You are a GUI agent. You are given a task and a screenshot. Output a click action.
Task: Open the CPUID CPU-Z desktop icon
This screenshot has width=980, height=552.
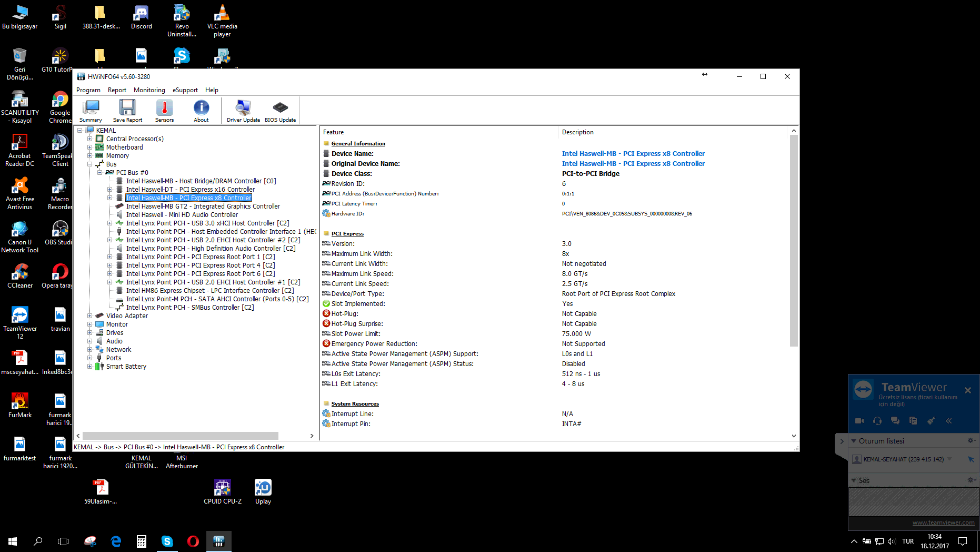(223, 492)
